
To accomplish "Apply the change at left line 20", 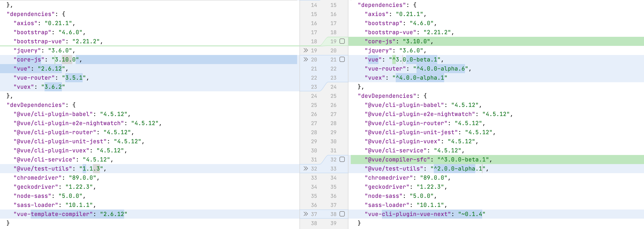I will click(306, 59).
